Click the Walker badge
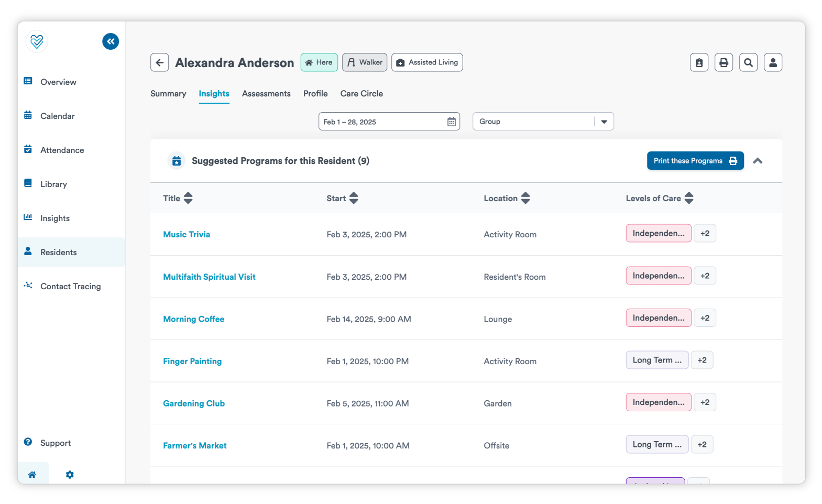822x504 pixels. click(x=365, y=62)
